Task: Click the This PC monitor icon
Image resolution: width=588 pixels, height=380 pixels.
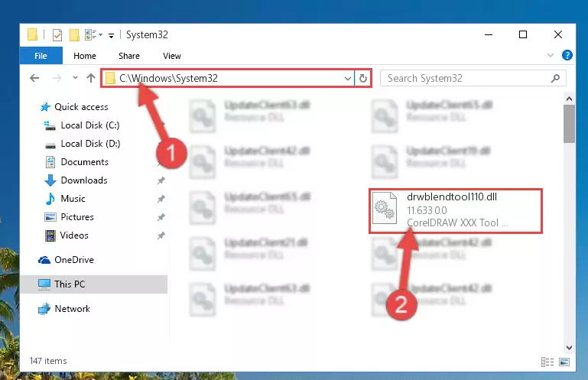Action: coord(44,284)
